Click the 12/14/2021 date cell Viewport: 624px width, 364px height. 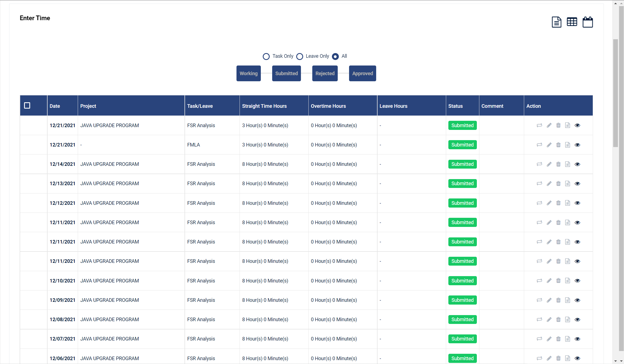click(63, 164)
